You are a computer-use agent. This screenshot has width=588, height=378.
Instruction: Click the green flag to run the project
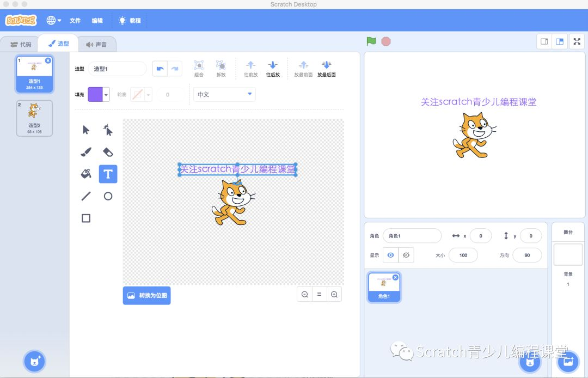(x=371, y=41)
